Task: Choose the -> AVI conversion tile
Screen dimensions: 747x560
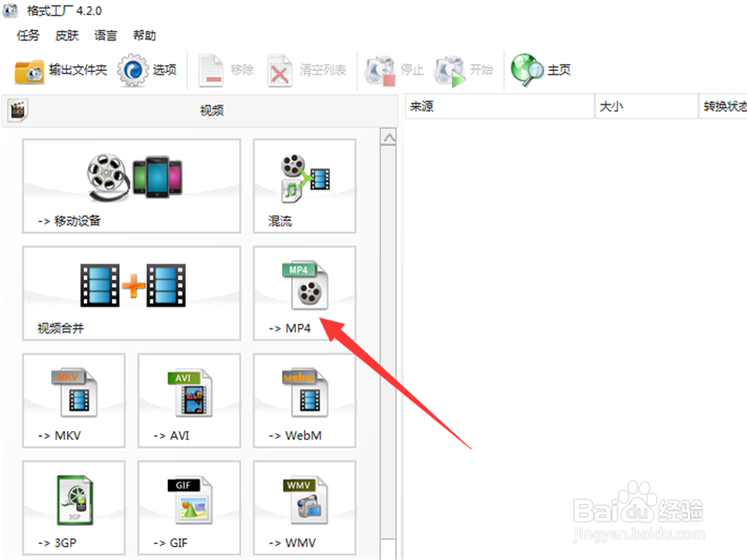Action: (190, 400)
